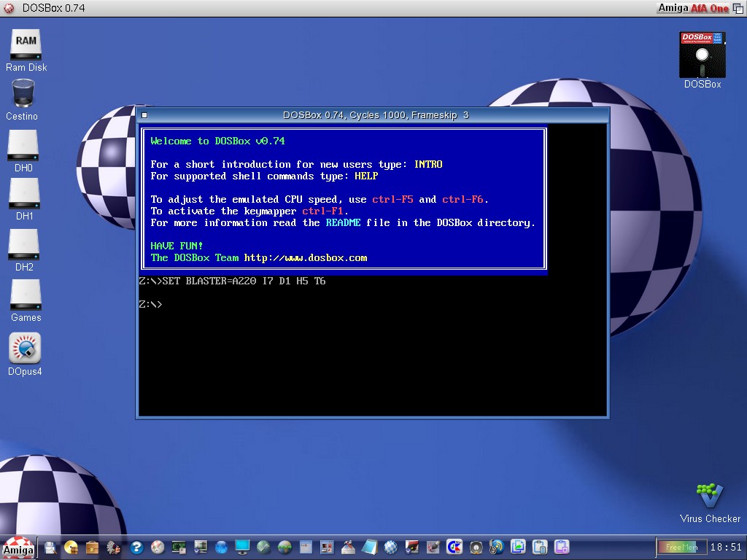Click the blue monitor icon in taskbar
The width and height of the screenshot is (747, 560).
[x=242, y=547]
